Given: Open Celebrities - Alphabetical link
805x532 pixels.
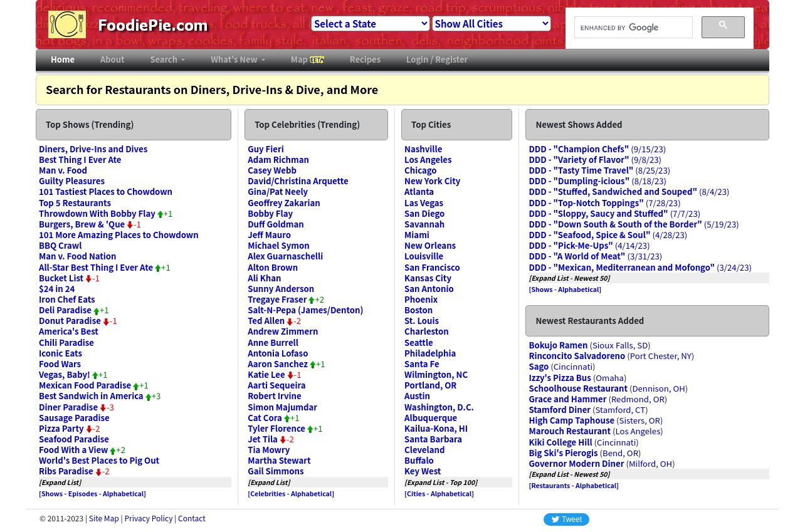Looking at the screenshot, I should point(291,494).
